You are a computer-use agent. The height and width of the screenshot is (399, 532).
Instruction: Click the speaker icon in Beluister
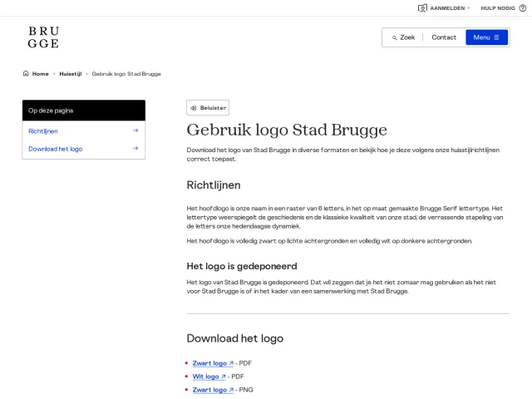coord(194,108)
